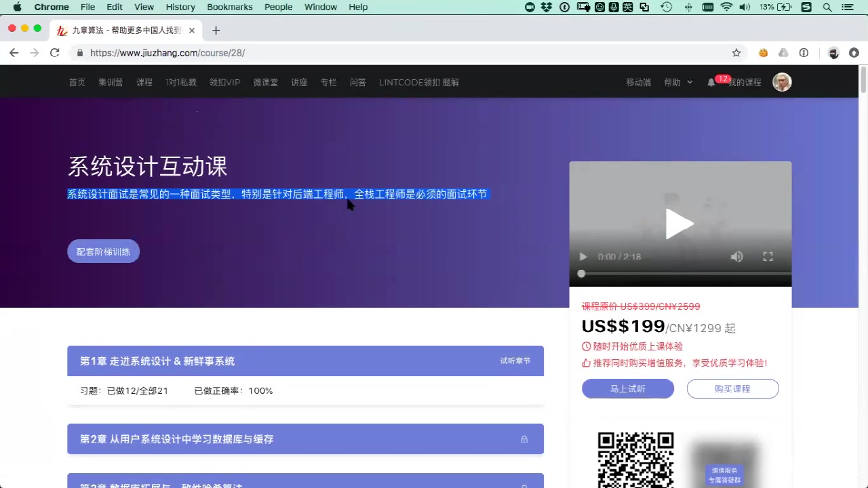Open the Bookmarks menu
868x488 pixels.
[230, 7]
